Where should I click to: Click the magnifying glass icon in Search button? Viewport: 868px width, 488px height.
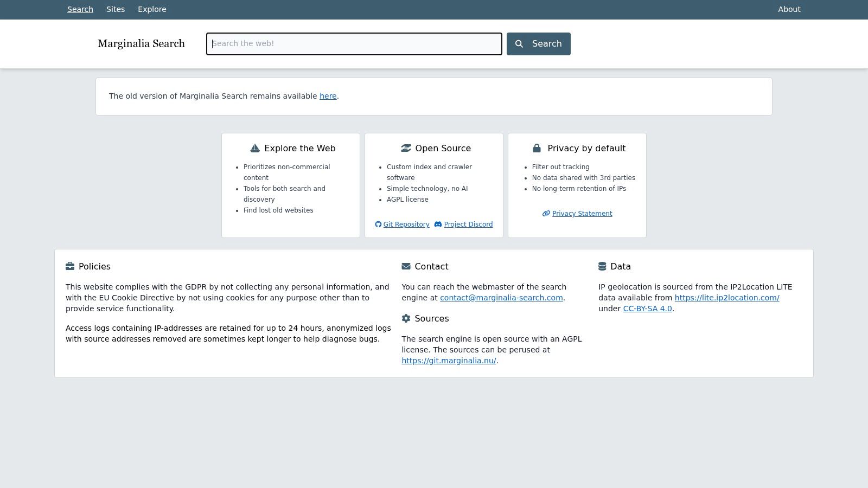(519, 44)
